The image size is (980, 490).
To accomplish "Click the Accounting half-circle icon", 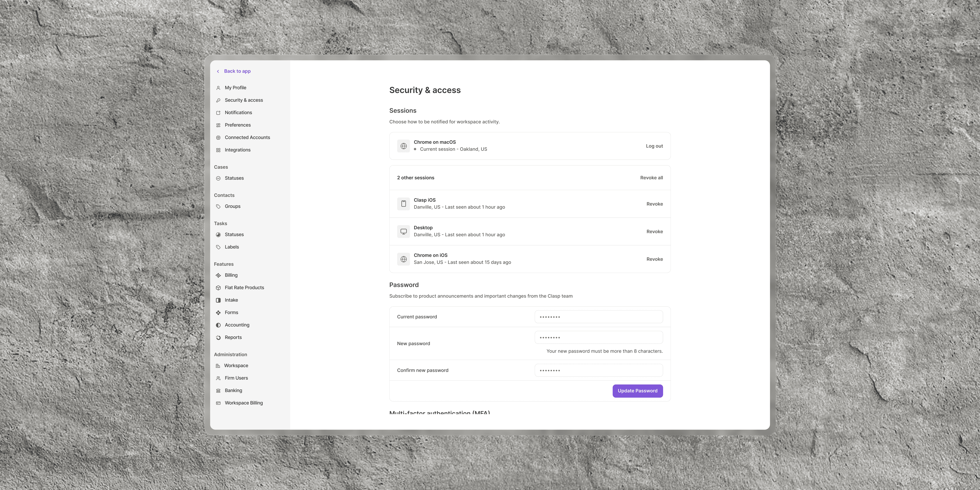I will [218, 325].
